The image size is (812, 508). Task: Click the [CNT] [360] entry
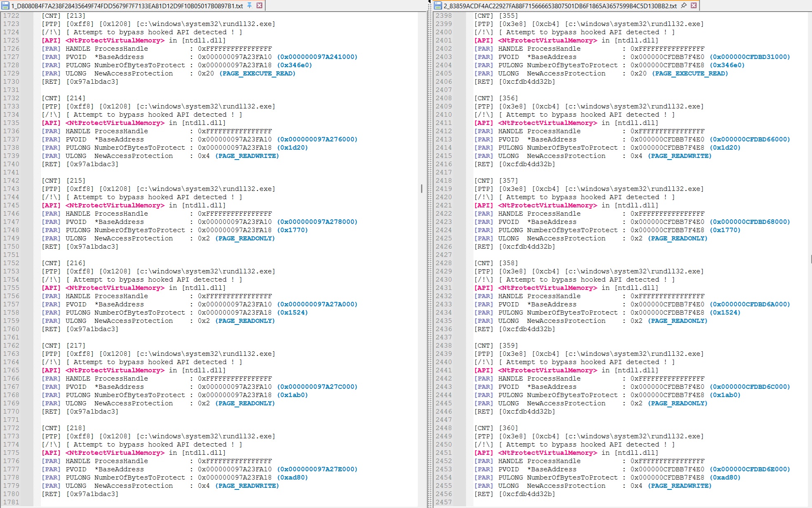click(x=496, y=428)
